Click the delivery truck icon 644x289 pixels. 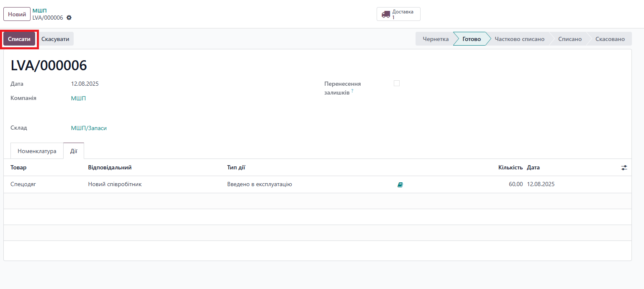point(385,14)
